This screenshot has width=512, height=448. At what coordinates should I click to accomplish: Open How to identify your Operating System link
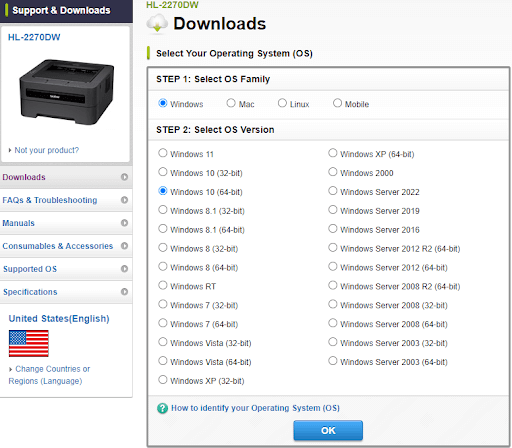255,408
